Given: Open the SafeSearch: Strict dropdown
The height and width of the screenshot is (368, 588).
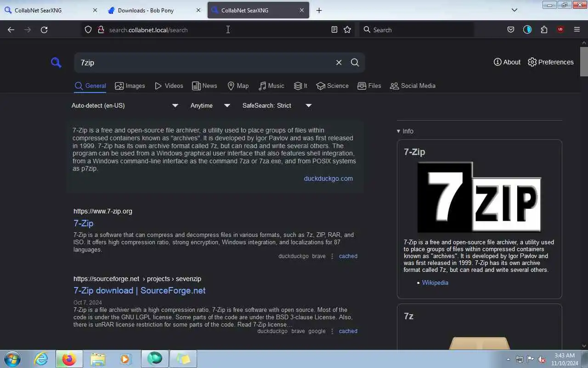Looking at the screenshot, I should click(277, 105).
